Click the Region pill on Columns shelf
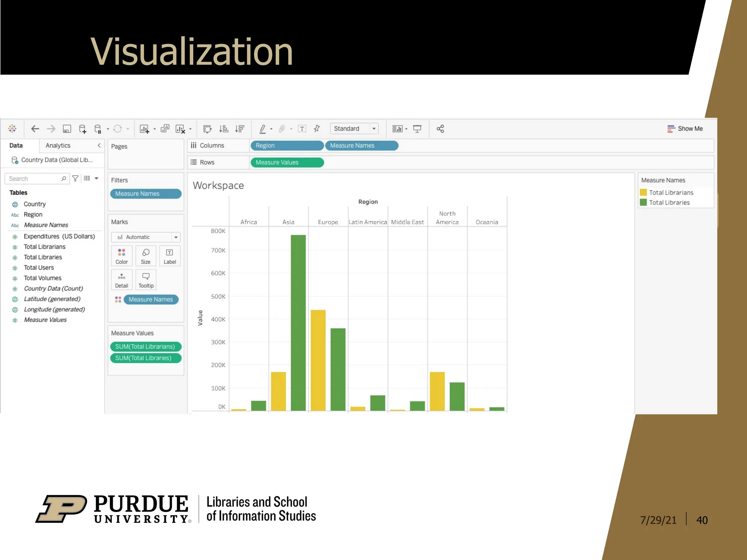The height and width of the screenshot is (560, 747). coord(287,145)
